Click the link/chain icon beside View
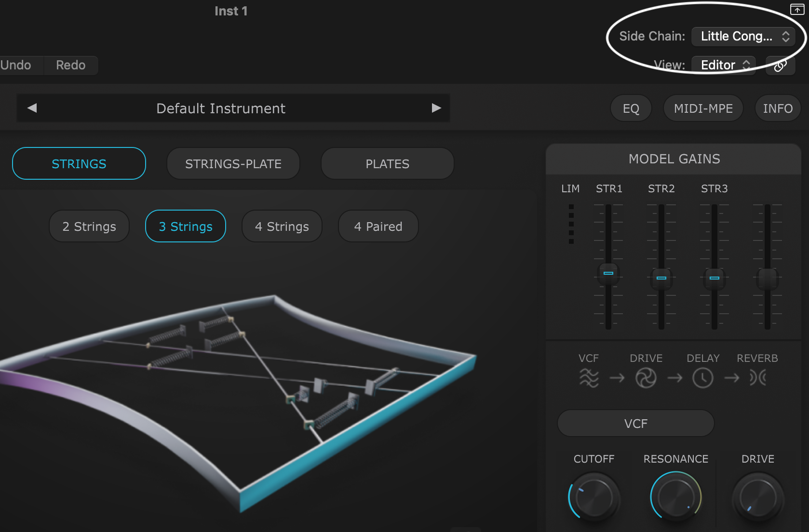This screenshot has width=809, height=532. tap(780, 66)
